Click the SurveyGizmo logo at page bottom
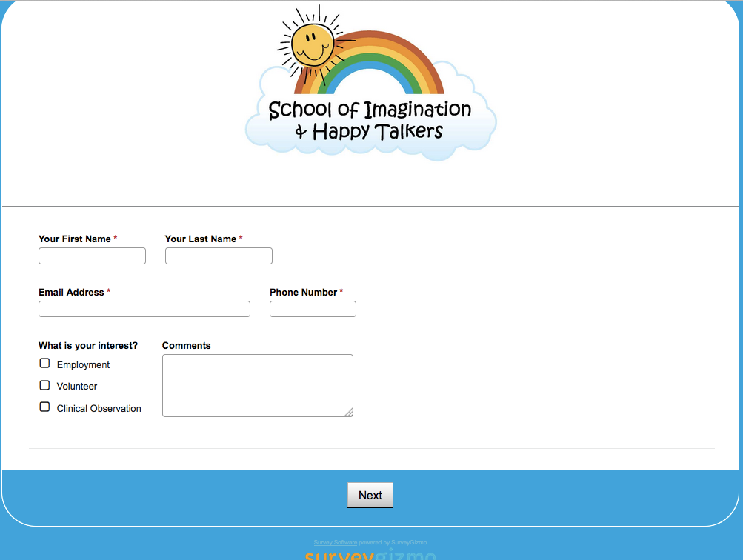743x560 pixels. click(370, 554)
